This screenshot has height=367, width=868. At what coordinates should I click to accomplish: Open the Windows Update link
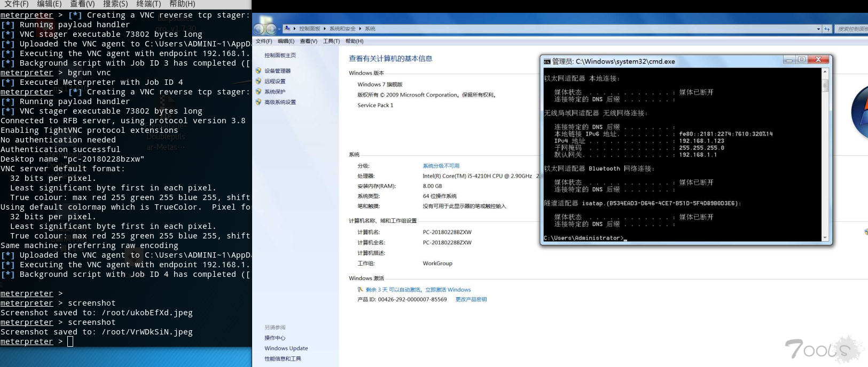(x=286, y=348)
